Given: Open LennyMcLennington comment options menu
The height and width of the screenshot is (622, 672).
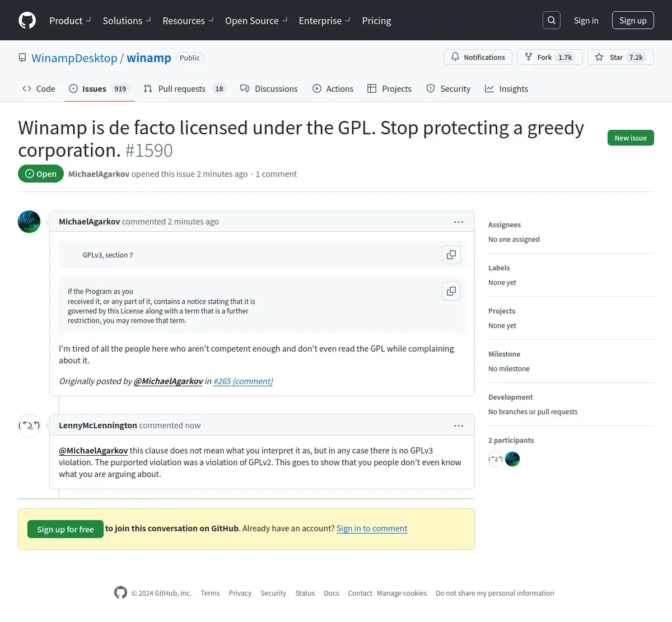Looking at the screenshot, I should 459,425.
